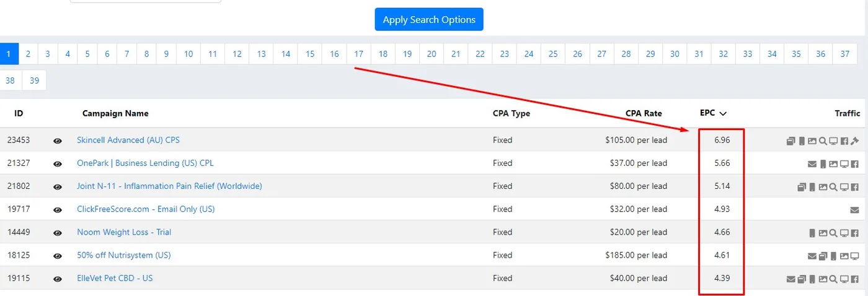Open Joint N-11 Inflammation Pain Relief campaign
The width and height of the screenshot is (868, 296).
coord(169,186)
